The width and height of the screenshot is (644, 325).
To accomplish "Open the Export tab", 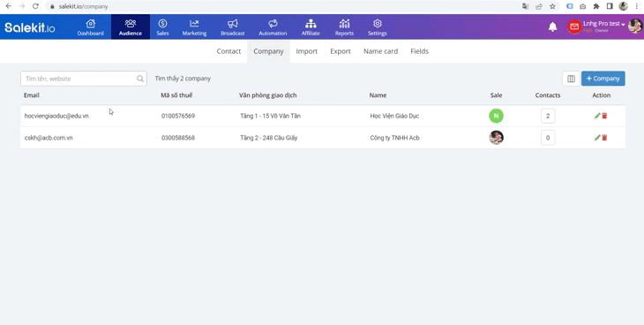I will pos(341,51).
